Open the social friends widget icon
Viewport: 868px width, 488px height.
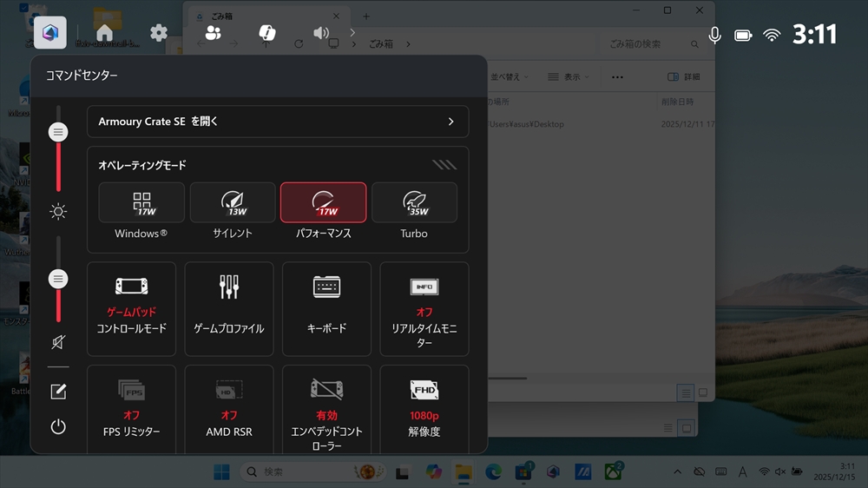tap(214, 33)
